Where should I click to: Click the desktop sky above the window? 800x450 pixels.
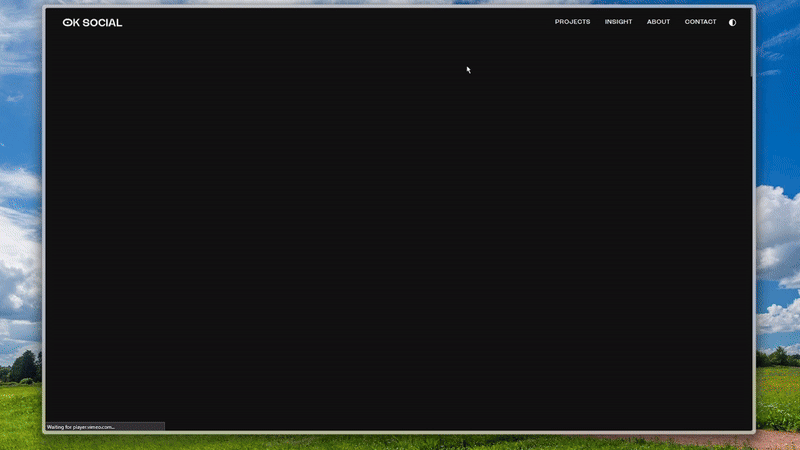pos(400,2)
